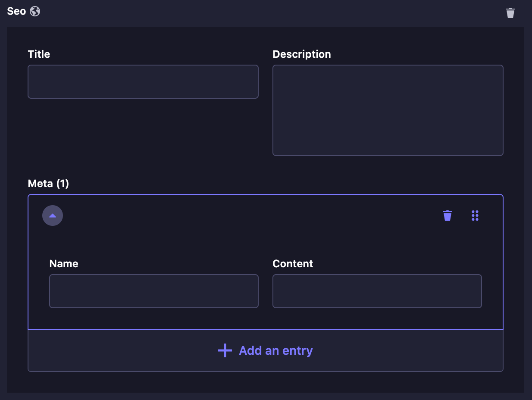Click into the Description text area
This screenshot has height=400, width=532.
[388, 110]
